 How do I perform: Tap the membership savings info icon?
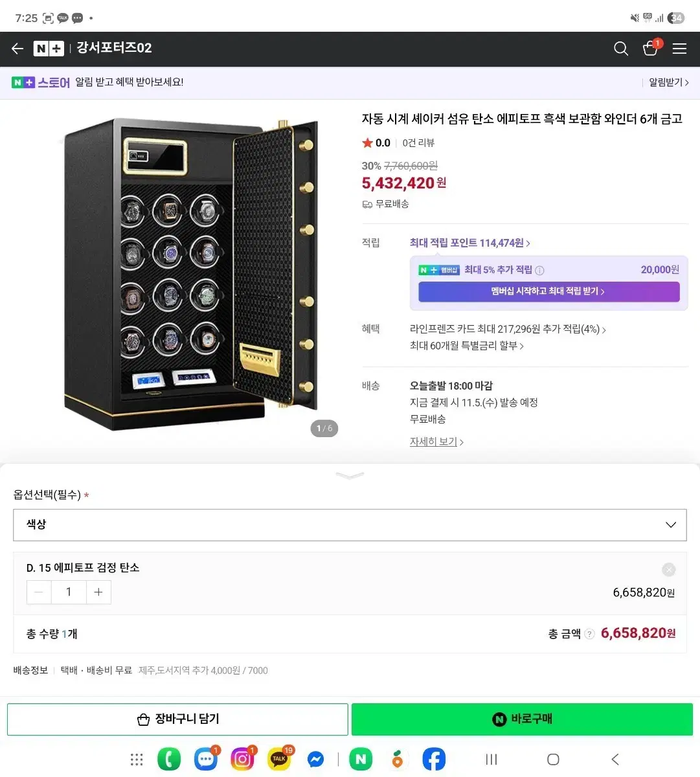(x=539, y=269)
